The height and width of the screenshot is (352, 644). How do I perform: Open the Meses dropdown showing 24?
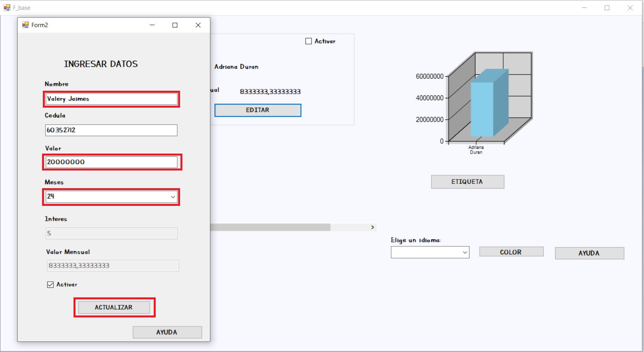coord(173,197)
